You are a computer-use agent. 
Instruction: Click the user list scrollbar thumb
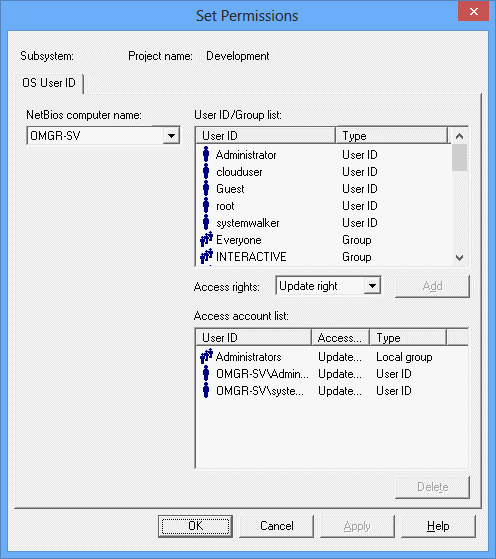[460, 158]
